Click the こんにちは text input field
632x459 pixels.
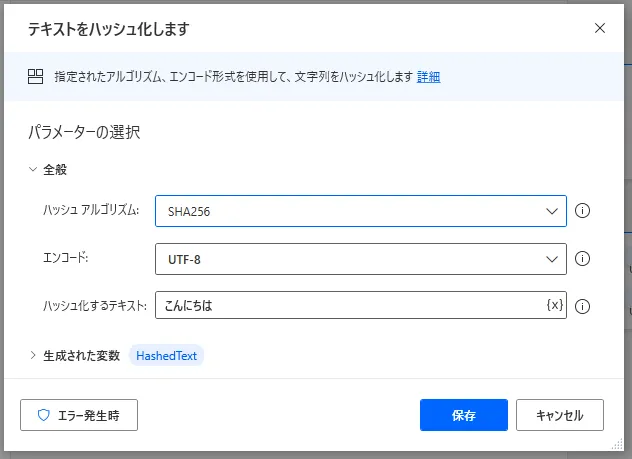(351, 305)
